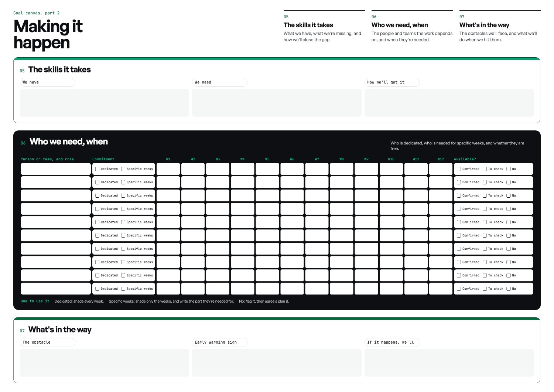Click the Available? column header

click(x=465, y=159)
